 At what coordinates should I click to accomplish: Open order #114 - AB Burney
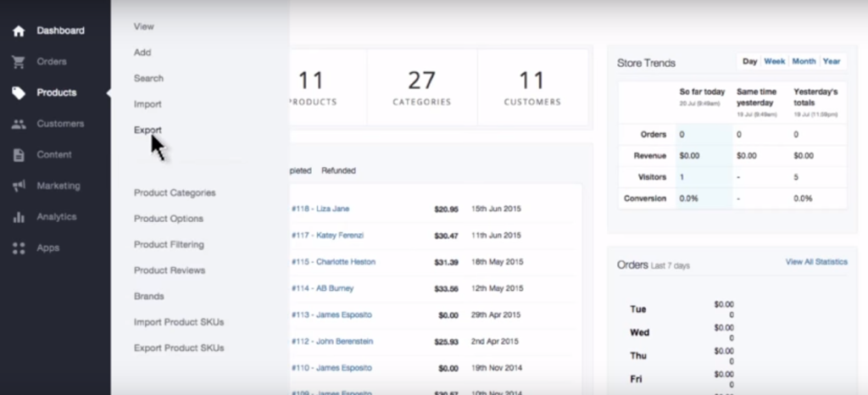click(322, 288)
